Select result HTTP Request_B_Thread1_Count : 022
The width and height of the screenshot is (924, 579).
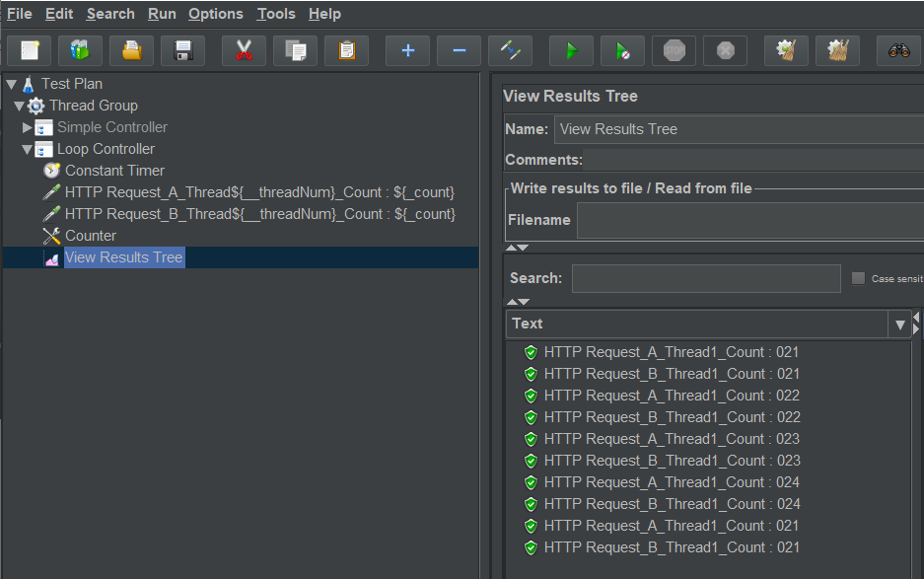click(673, 417)
